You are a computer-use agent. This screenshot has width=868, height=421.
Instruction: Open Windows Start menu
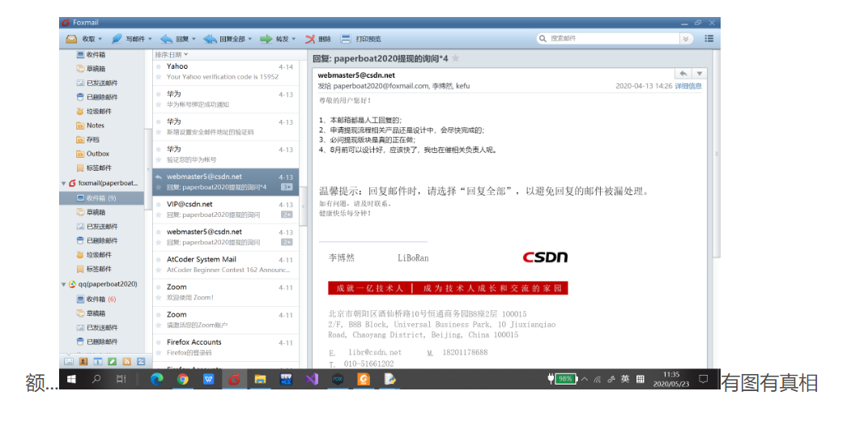pos(71,380)
